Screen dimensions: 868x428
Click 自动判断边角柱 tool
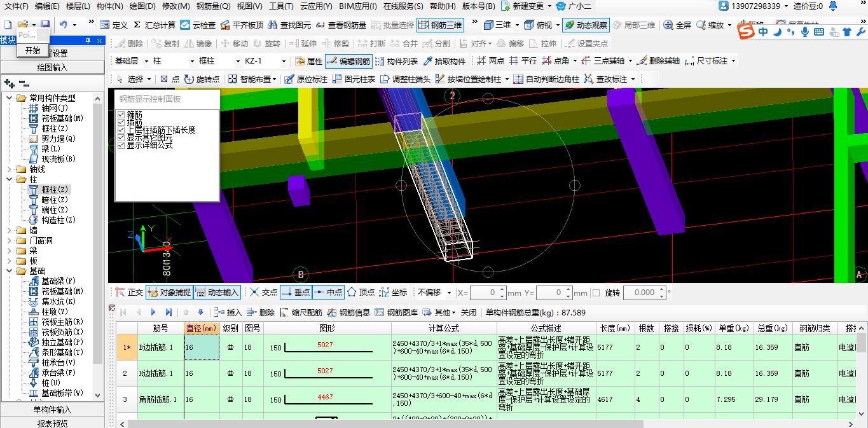tap(546, 79)
